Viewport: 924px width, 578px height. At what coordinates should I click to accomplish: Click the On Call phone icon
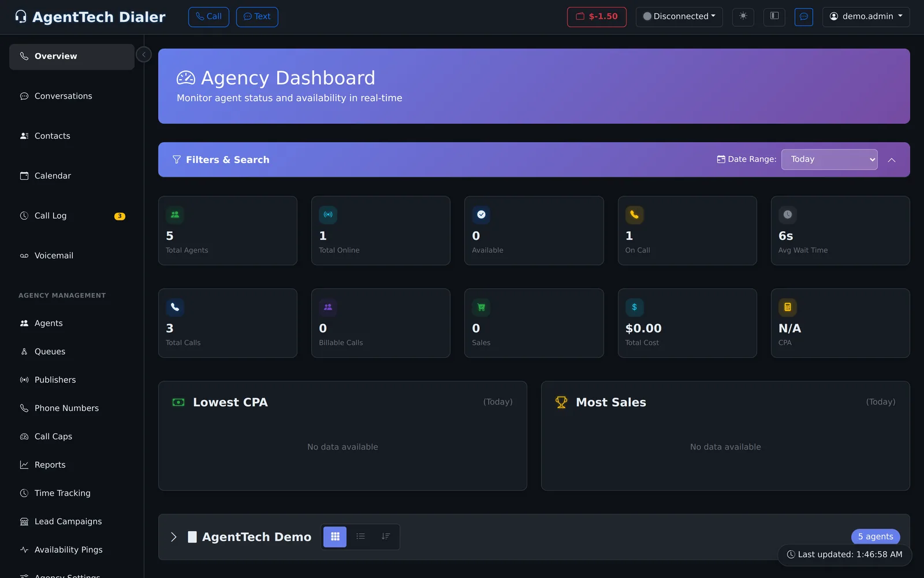click(x=634, y=214)
